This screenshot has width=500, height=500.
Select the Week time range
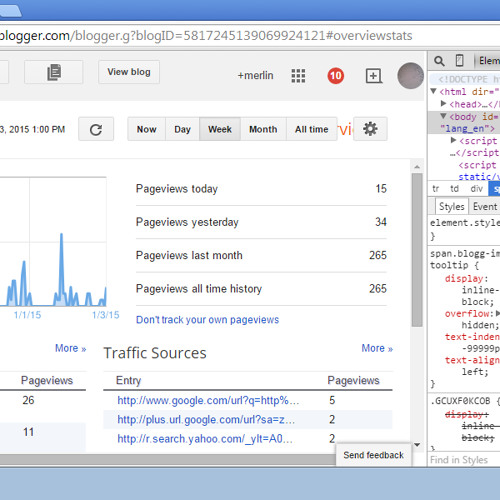pos(220,129)
